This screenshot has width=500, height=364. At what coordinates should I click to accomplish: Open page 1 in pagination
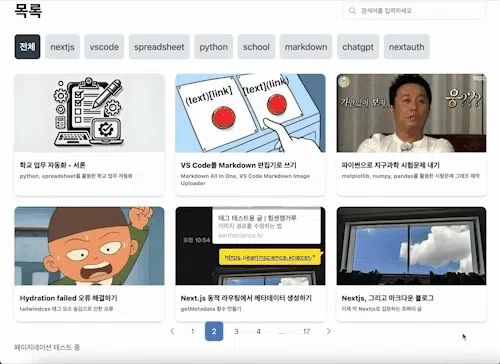[x=192, y=331]
